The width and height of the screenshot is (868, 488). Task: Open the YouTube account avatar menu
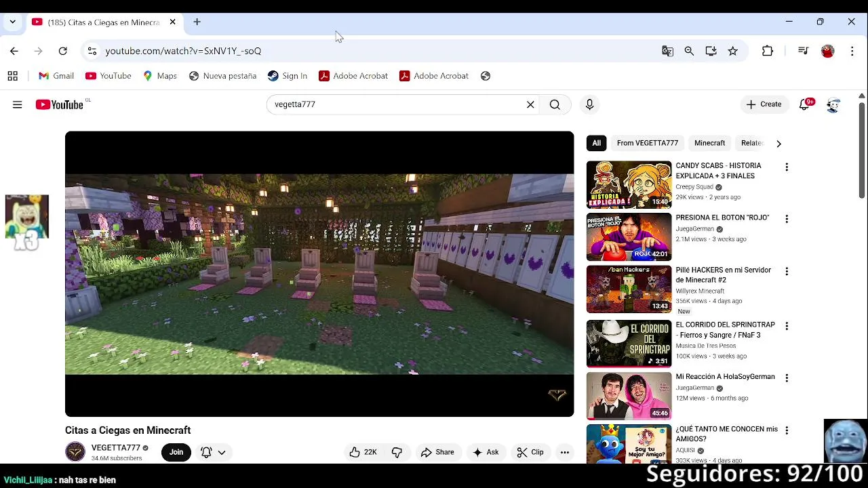(833, 104)
